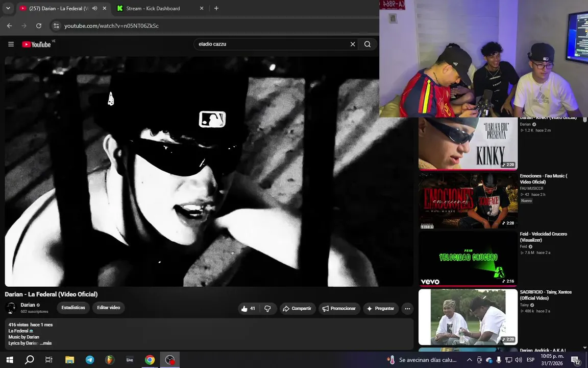Screen dimensions: 588x368
Task: Open the KINKY video thumbnail
Action: coord(468,144)
